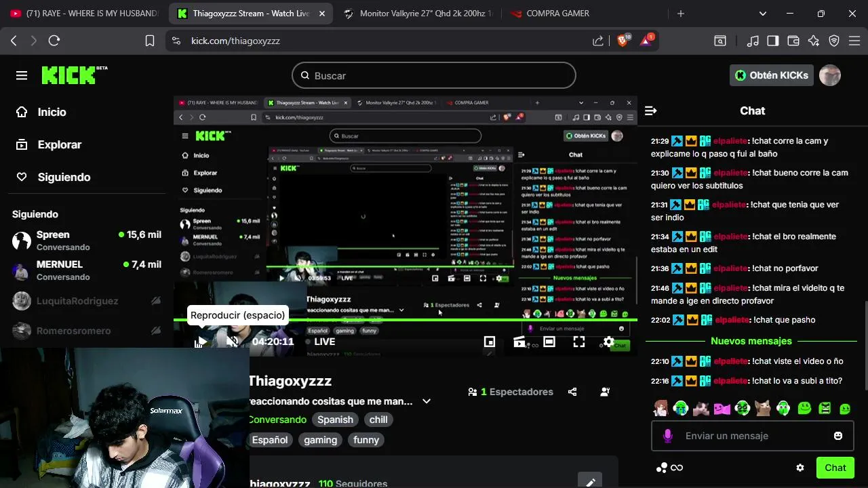Open the user profile avatar menu

click(x=830, y=75)
